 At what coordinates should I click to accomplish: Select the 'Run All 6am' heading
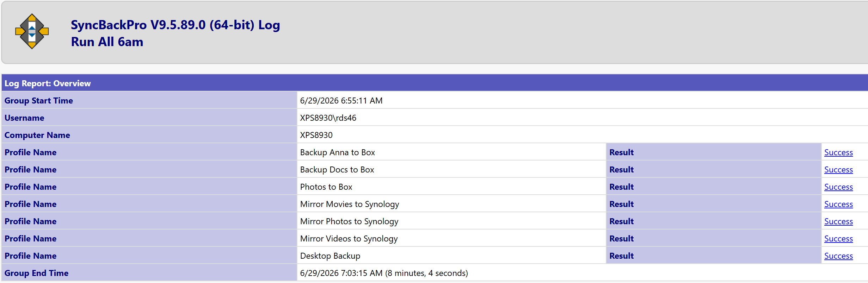point(107,42)
